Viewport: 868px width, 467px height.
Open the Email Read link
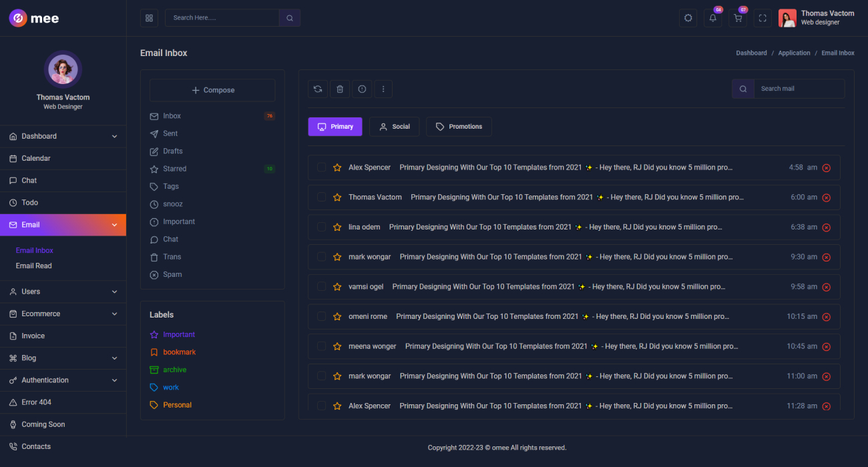point(34,266)
